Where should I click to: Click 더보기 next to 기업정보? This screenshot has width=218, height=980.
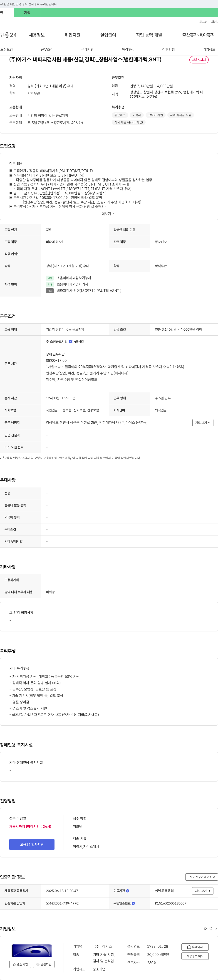(x=211, y=929)
